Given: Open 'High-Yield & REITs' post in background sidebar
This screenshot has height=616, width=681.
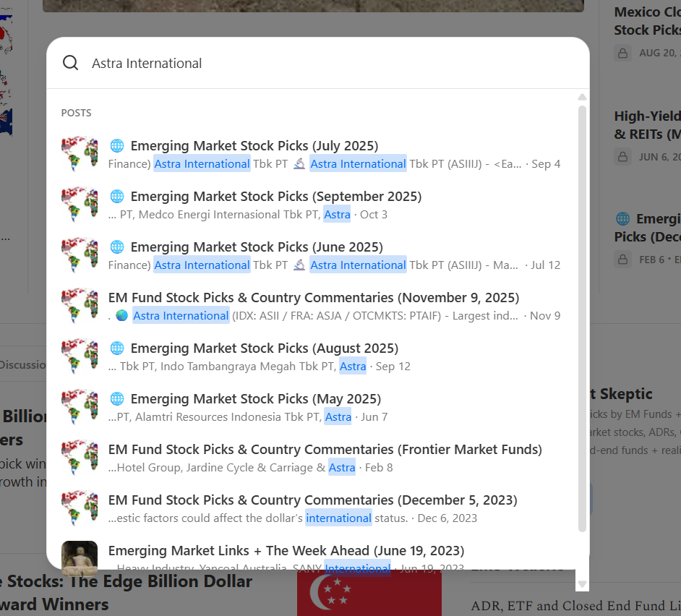Looking at the screenshot, I should pos(648,125).
